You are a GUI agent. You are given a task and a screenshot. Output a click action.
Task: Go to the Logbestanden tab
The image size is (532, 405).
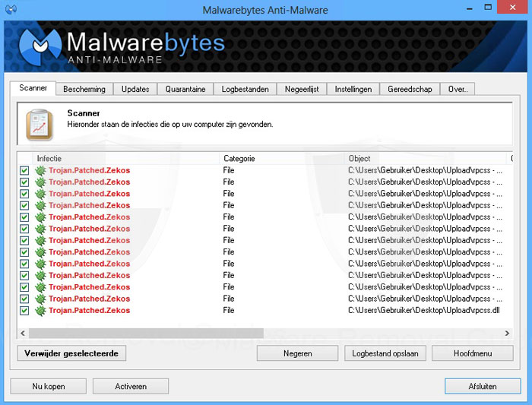pyautogui.click(x=245, y=89)
